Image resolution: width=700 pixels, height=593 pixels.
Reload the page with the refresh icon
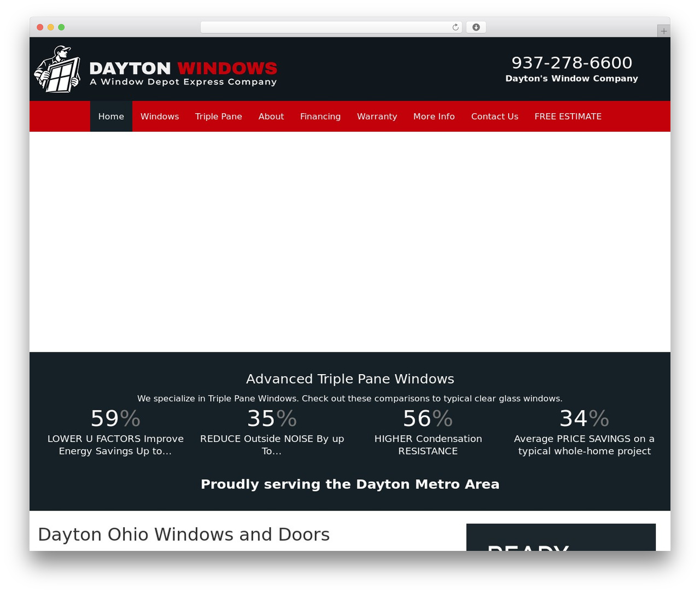coord(456,27)
